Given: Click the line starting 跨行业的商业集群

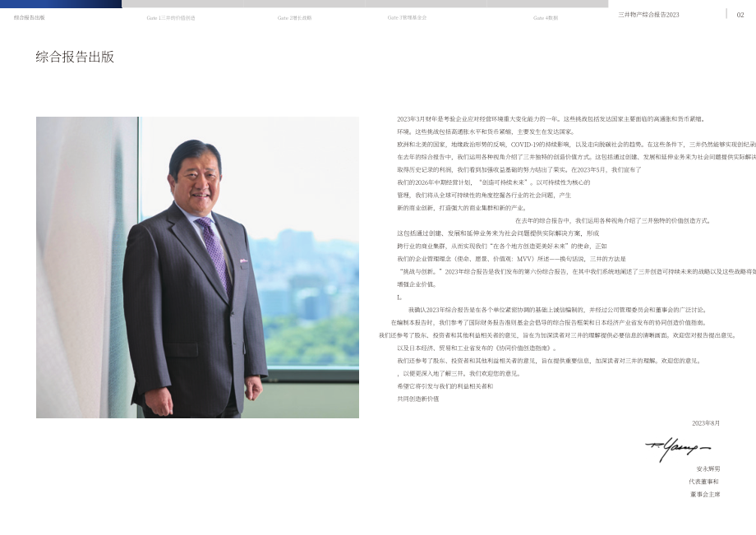Looking at the screenshot, I should point(501,246).
